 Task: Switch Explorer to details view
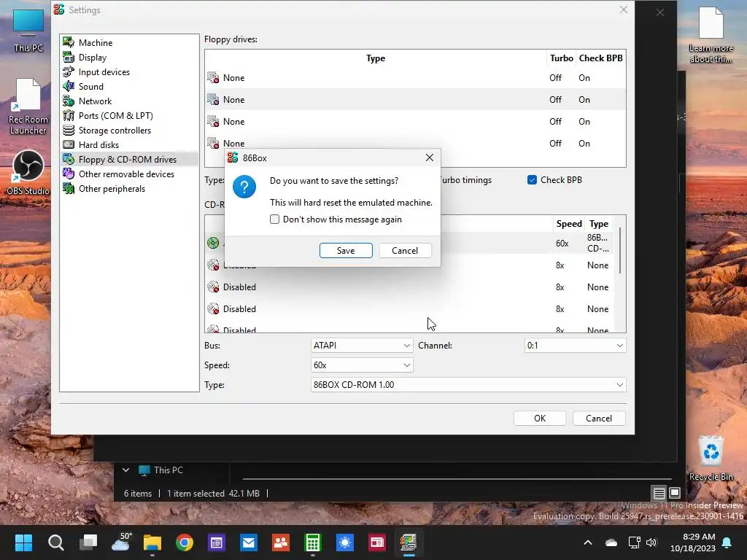click(659, 493)
